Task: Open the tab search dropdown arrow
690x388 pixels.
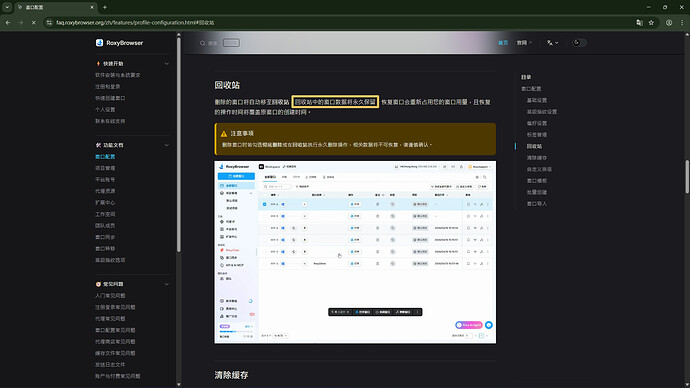Action: (x=7, y=7)
